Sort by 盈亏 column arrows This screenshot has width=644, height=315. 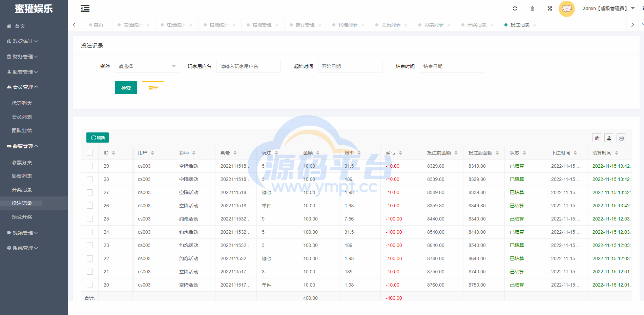tap(400, 153)
